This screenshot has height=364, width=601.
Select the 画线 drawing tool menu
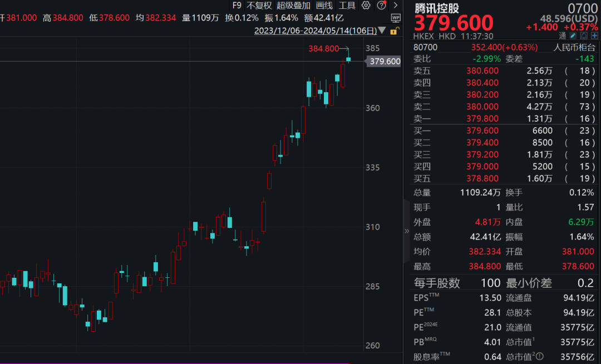pos(324,6)
